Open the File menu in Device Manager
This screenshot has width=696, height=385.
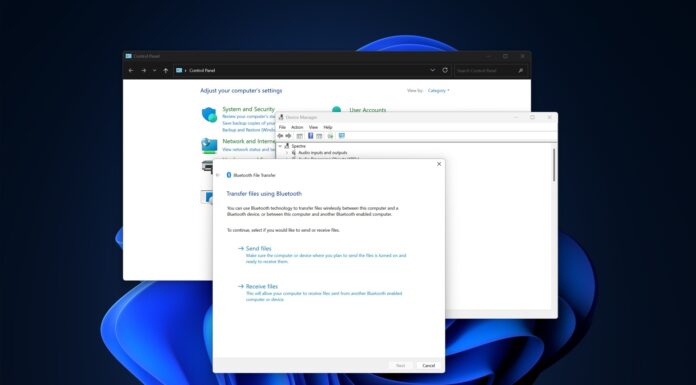click(282, 127)
